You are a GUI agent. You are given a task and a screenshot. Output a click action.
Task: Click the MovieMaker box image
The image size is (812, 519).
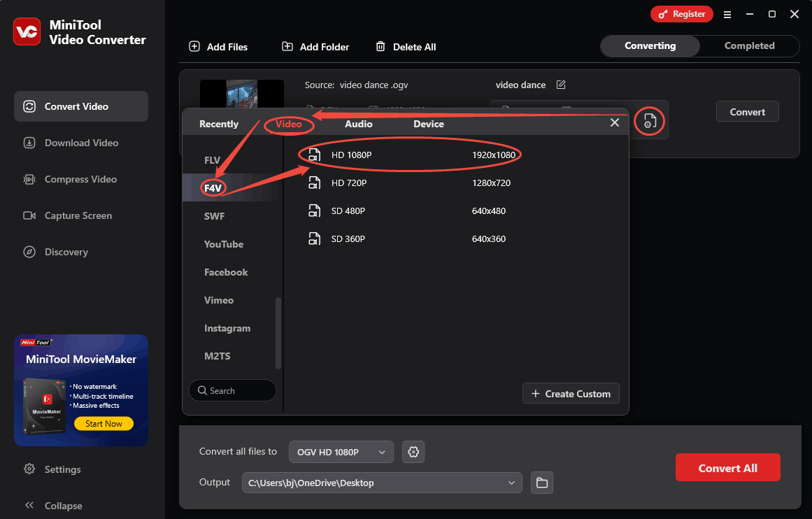click(45, 406)
